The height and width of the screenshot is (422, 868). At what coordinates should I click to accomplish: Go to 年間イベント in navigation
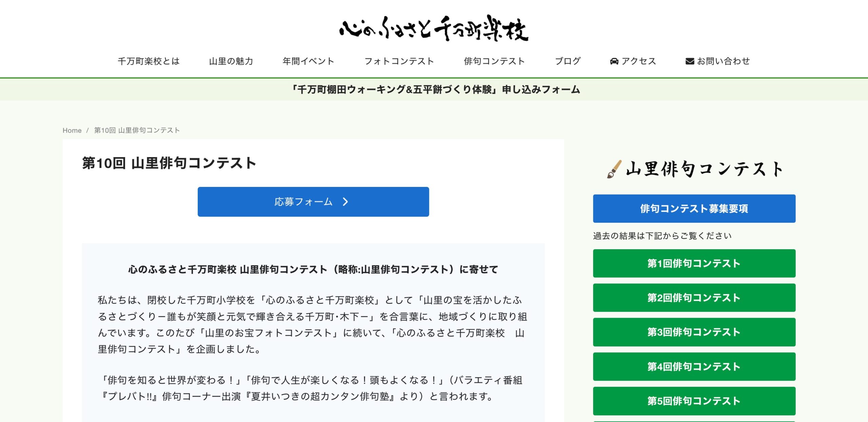(x=308, y=61)
